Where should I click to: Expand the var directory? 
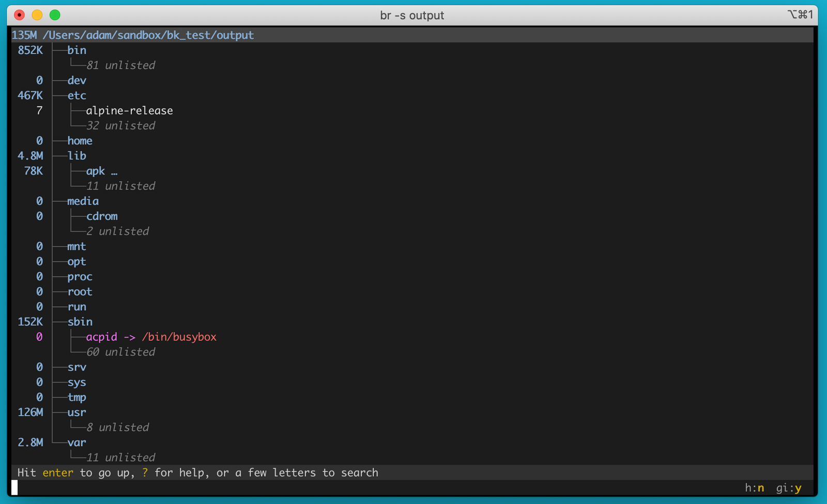(x=76, y=443)
